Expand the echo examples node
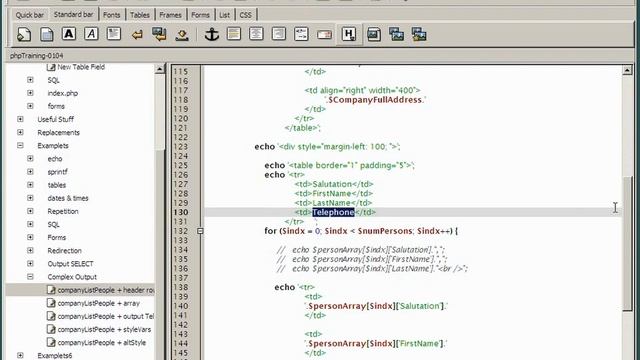Image resolution: width=640 pixels, height=360 pixels. (30, 158)
